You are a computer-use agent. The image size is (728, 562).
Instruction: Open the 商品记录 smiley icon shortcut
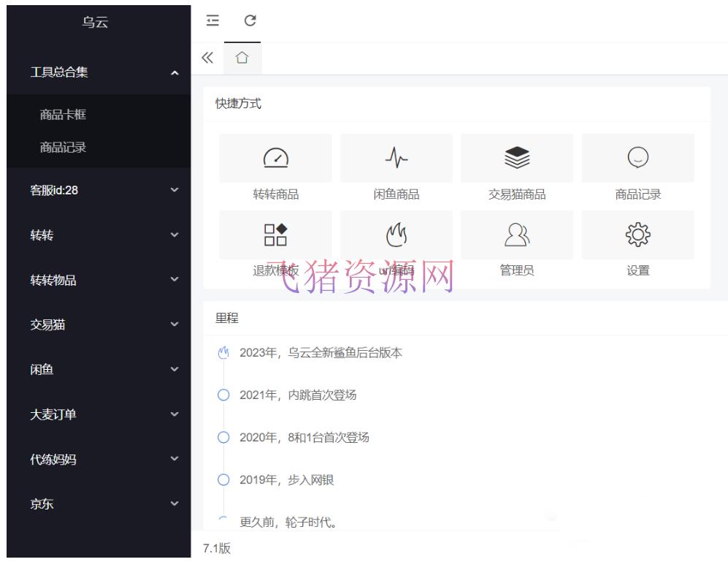coord(638,158)
